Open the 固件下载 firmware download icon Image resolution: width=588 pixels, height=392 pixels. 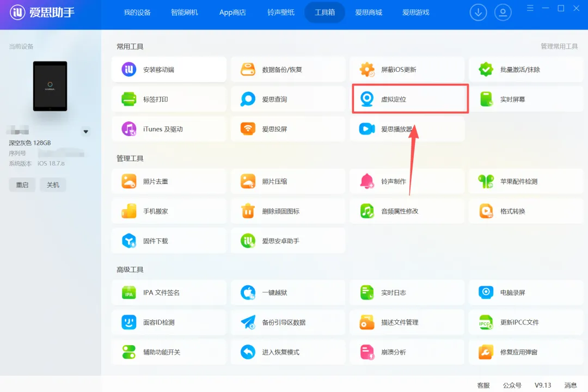[x=128, y=241]
